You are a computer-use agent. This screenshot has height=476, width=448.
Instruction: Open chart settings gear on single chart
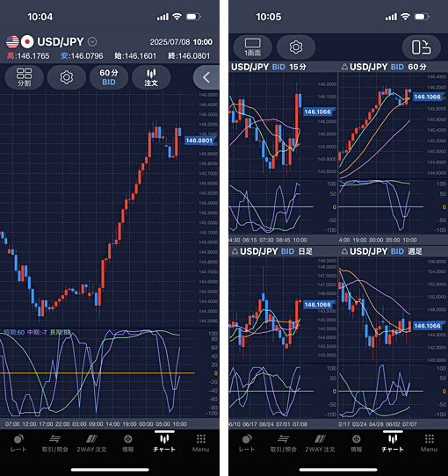[67, 77]
